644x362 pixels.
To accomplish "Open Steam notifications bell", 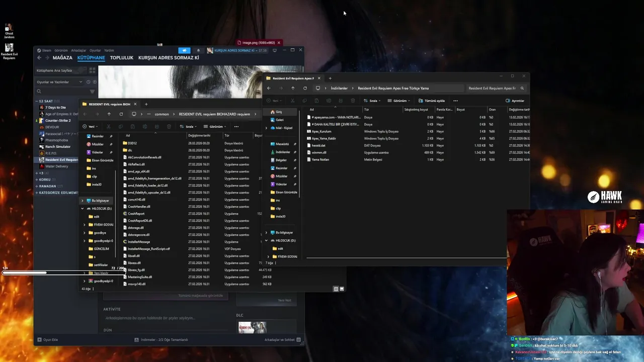I will [x=198, y=50].
